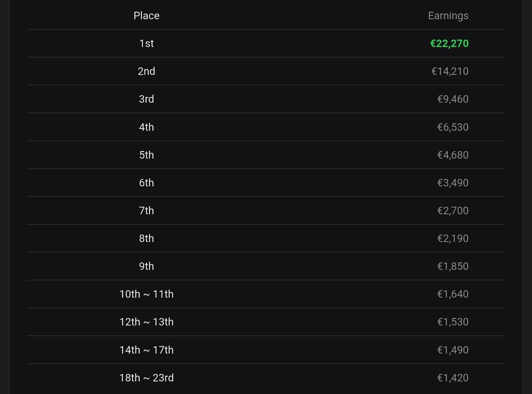The height and width of the screenshot is (394, 532).
Task: Select the 18th ~ 23rd place range
Action: [146, 378]
